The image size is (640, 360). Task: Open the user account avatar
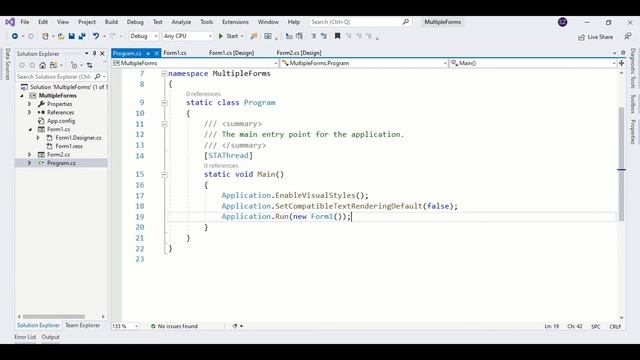pyautogui.click(x=562, y=22)
